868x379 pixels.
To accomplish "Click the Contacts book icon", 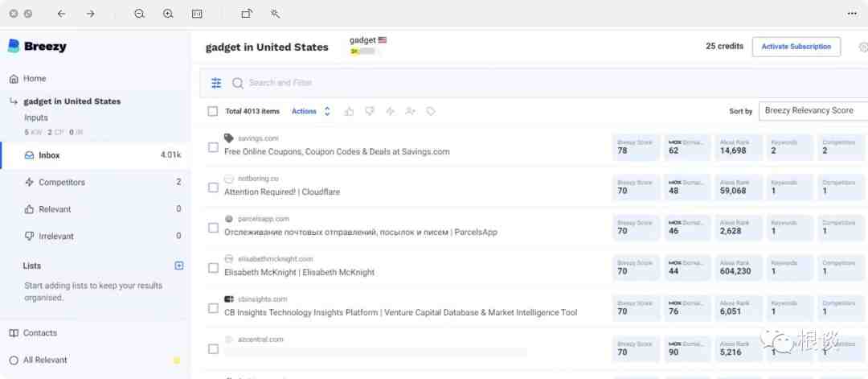I will (x=14, y=333).
